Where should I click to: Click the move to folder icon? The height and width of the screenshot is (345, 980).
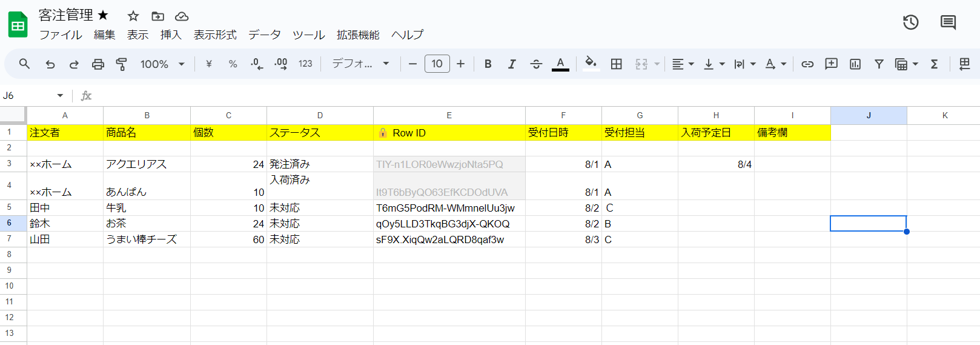click(157, 16)
